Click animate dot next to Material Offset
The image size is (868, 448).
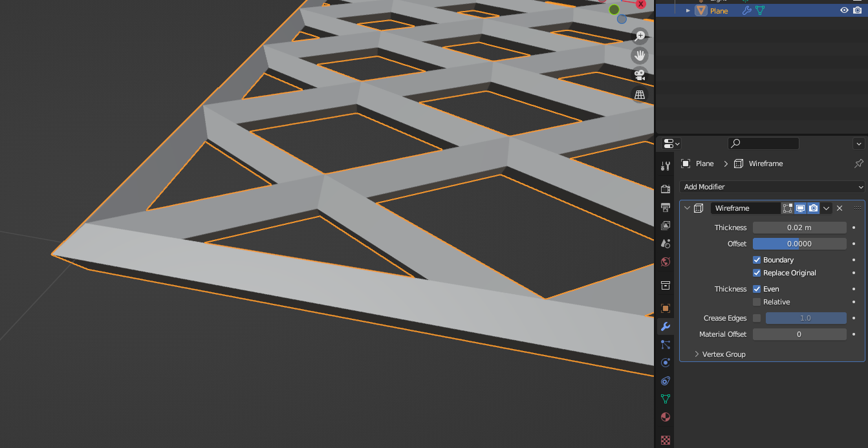tap(854, 334)
